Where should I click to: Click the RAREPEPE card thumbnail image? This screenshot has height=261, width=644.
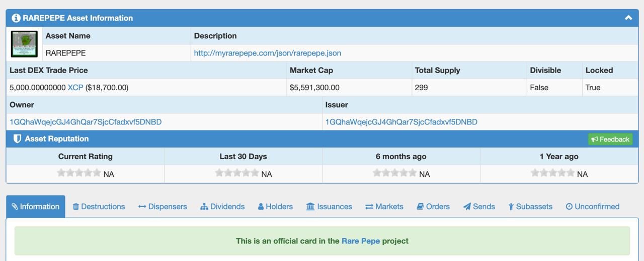pos(24,44)
